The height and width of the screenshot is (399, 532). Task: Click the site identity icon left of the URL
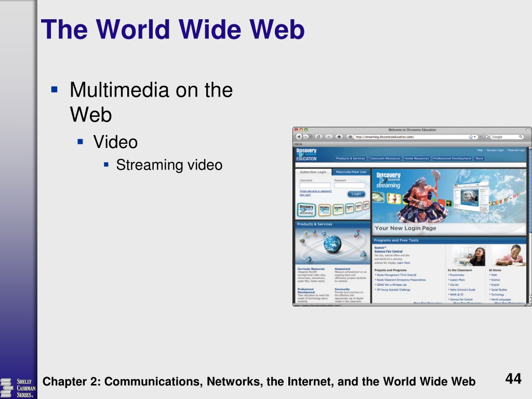[x=349, y=137]
